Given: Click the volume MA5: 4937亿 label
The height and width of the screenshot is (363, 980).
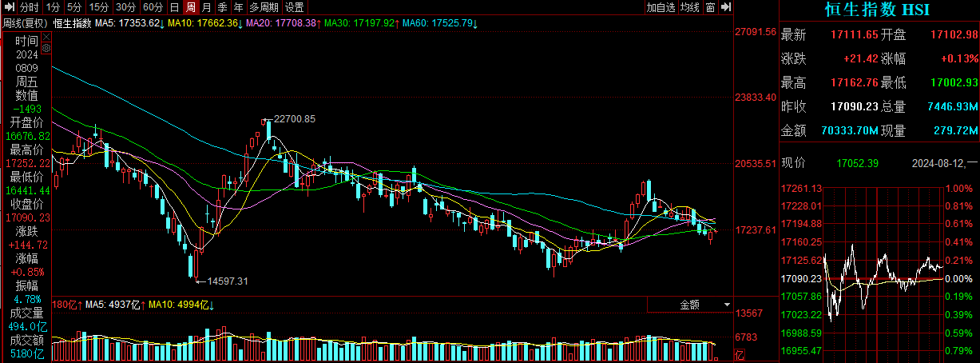Looking at the screenshot, I should [113, 305].
